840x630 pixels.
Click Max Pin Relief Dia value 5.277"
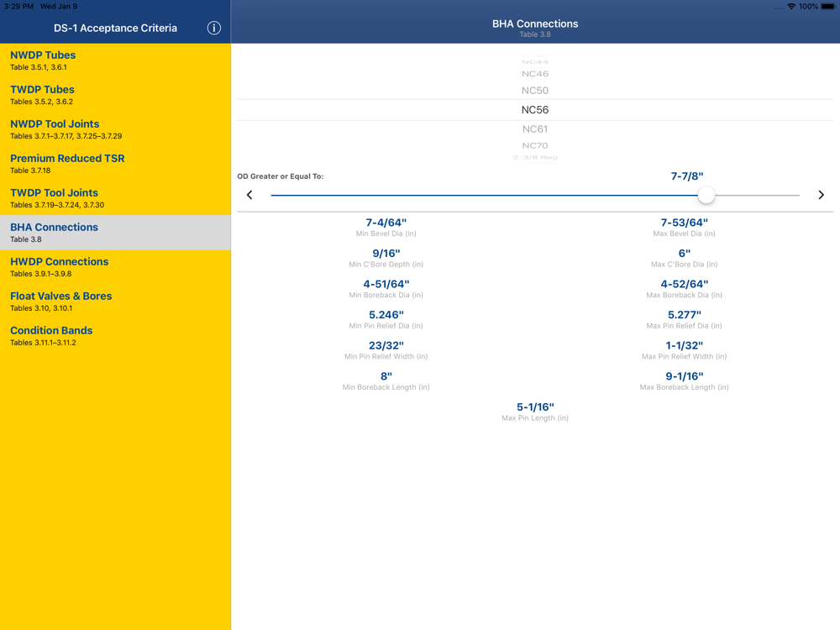click(x=684, y=314)
